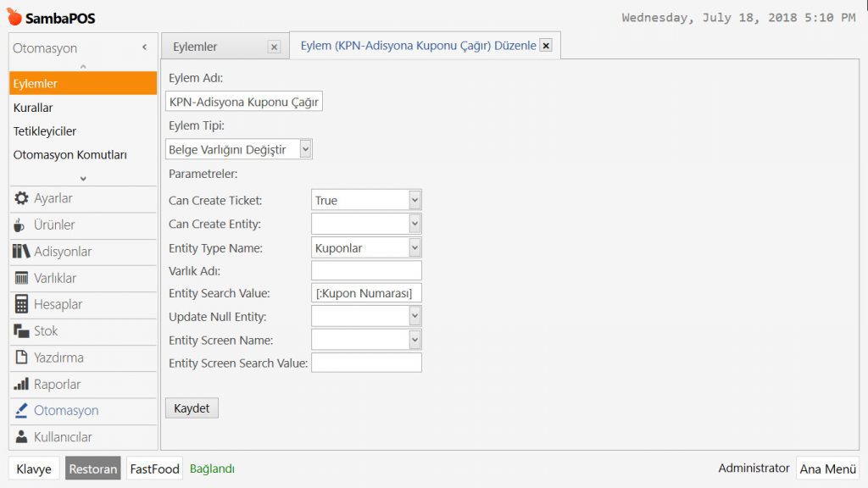Viewport: 868px width, 488px height.
Task: Collapse the Otomasyon sidebar panel arrow
Action: pyautogui.click(x=144, y=47)
